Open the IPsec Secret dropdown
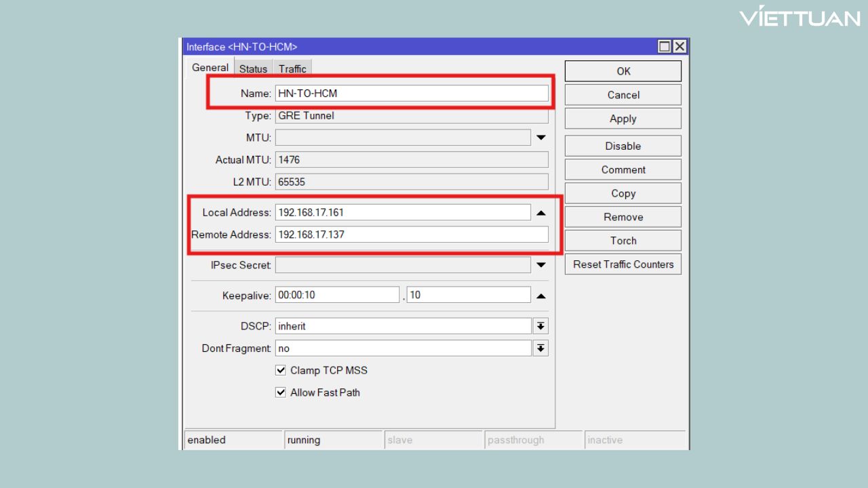This screenshot has height=488, width=868. point(540,264)
